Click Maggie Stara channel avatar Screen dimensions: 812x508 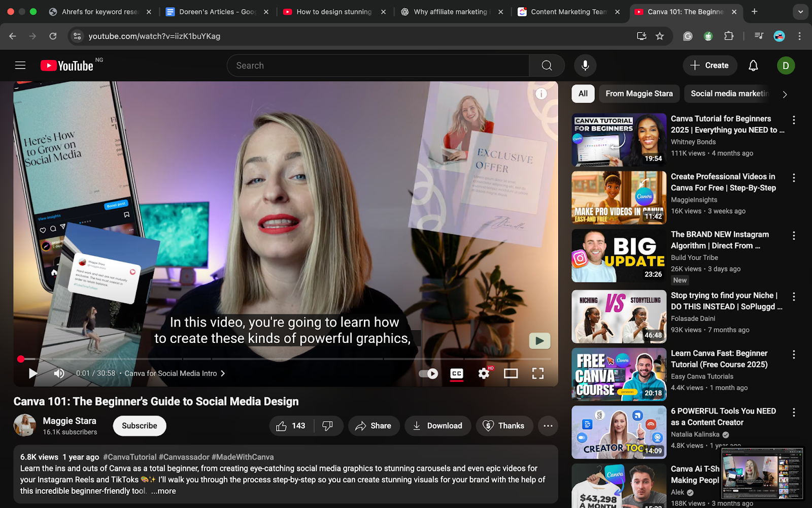[x=24, y=426]
